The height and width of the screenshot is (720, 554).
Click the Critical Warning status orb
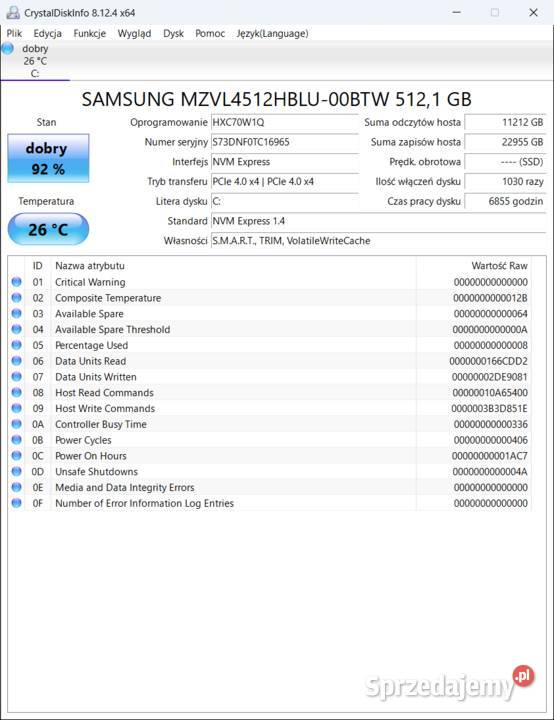[17, 282]
